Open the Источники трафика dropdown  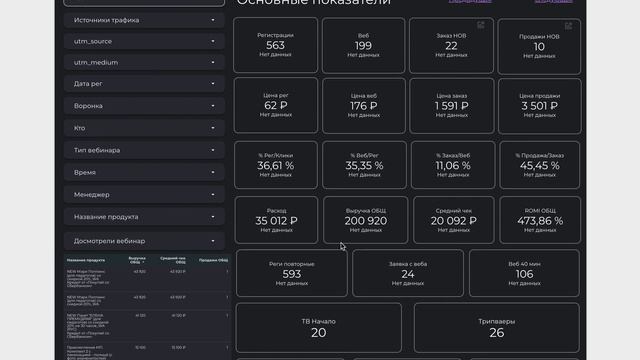click(x=144, y=20)
